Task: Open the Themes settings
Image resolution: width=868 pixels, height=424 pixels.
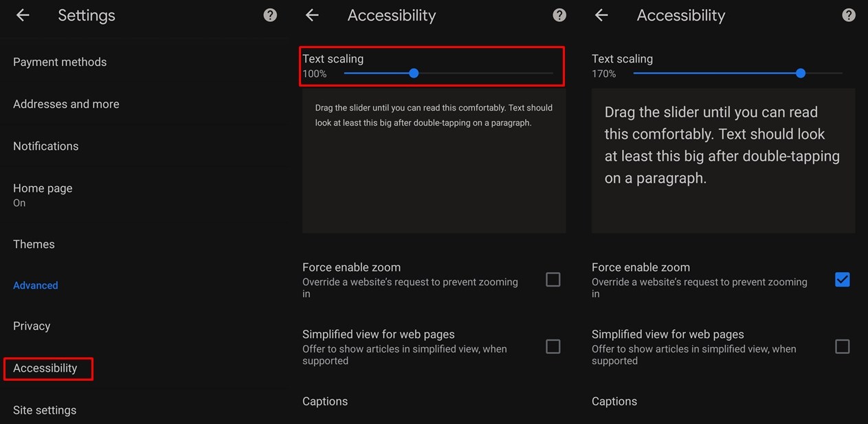Action: [x=34, y=244]
